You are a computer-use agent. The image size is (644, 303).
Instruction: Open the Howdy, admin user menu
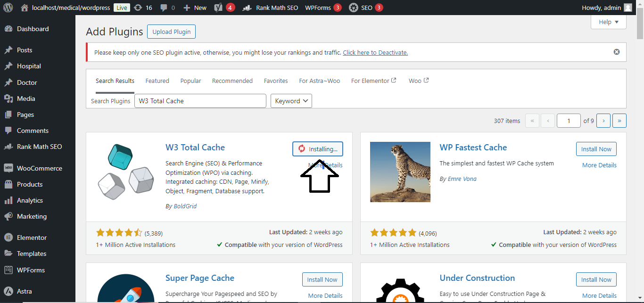[x=607, y=8]
